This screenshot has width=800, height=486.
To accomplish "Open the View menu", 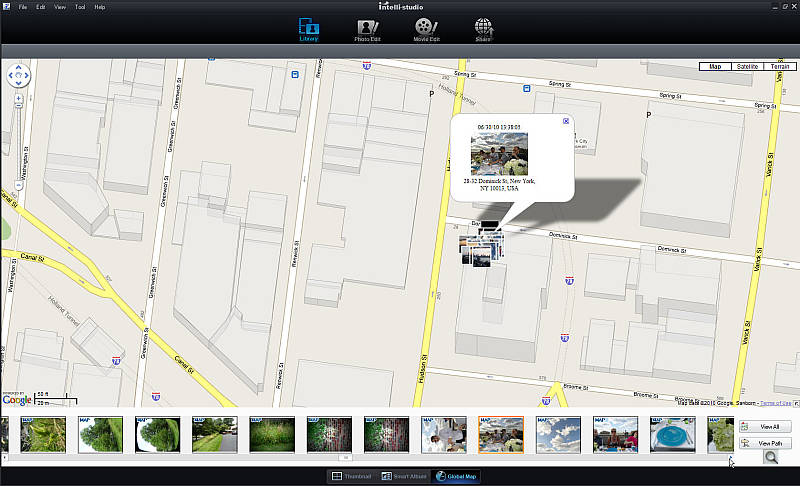I will tap(60, 7).
